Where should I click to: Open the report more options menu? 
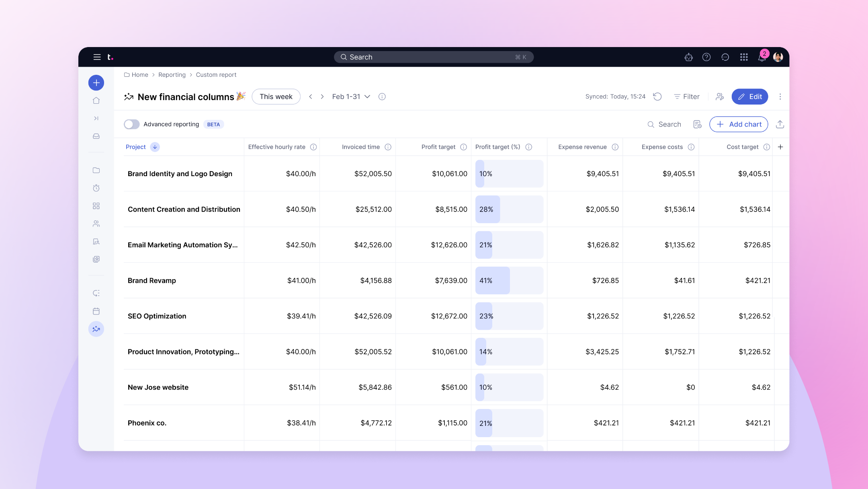780,97
